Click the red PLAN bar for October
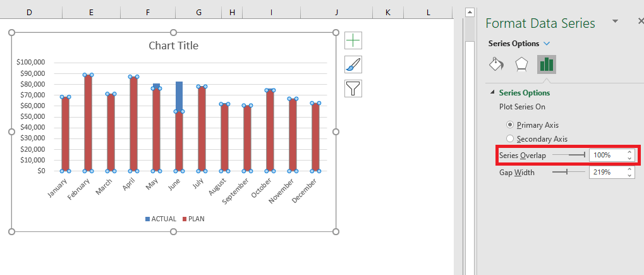 point(270,130)
